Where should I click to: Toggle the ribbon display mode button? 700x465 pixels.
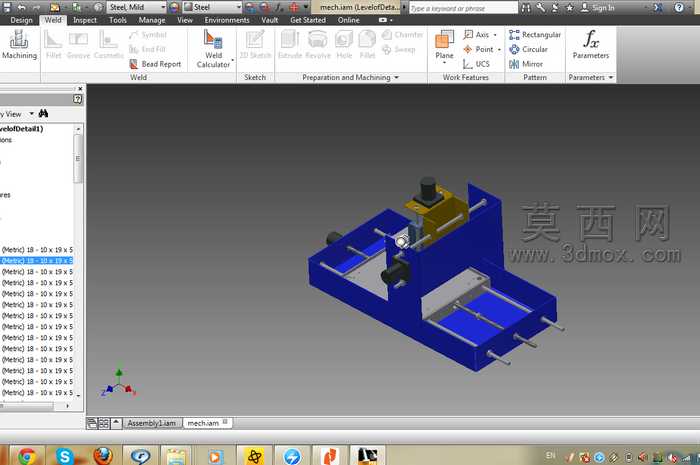coord(383,20)
